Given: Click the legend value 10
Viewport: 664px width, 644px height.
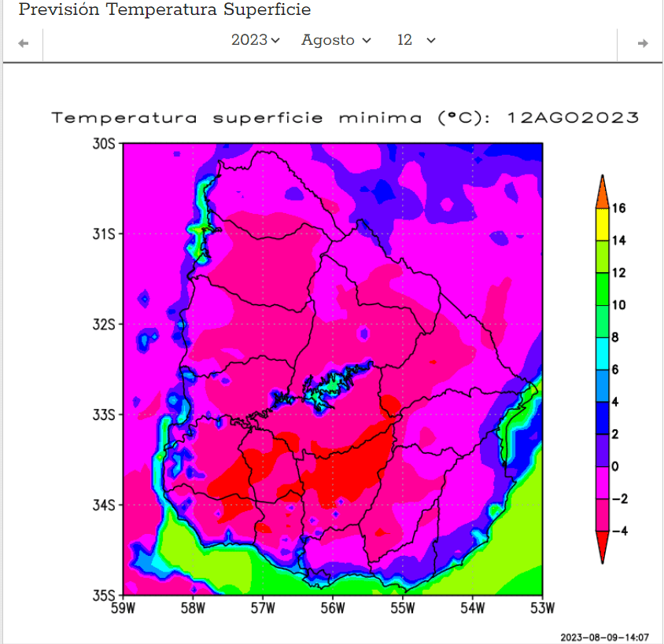Looking at the screenshot, I should (618, 305).
